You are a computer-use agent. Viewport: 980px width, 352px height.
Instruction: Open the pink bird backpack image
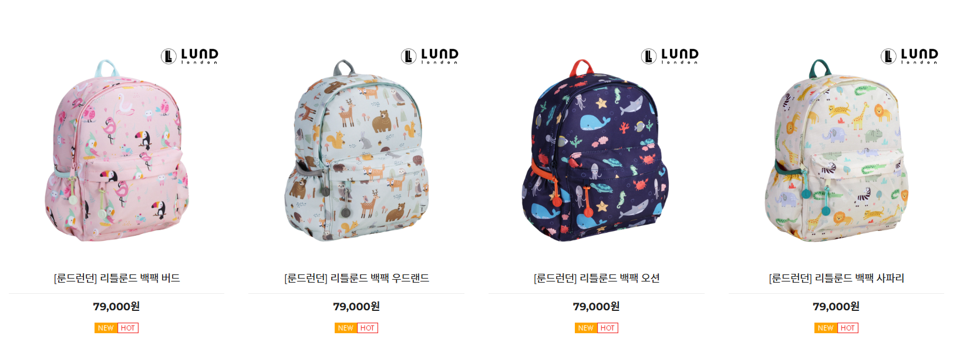click(117, 150)
